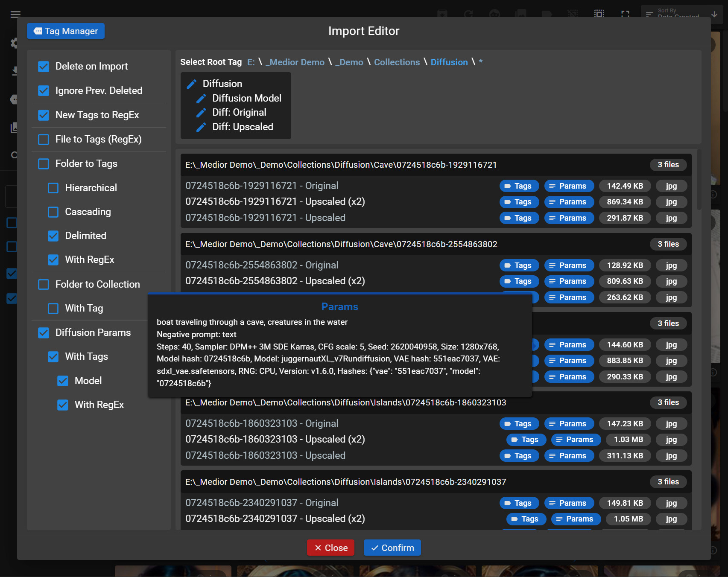Select _Demo in the root tag path
Image resolution: width=728 pixels, height=577 pixels.
click(x=349, y=62)
